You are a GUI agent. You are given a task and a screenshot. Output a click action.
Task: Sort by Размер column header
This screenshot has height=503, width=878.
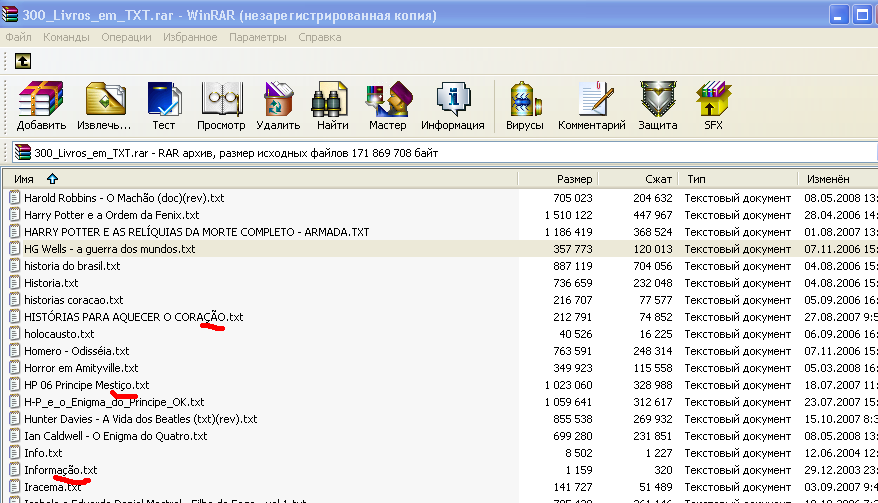(x=574, y=178)
